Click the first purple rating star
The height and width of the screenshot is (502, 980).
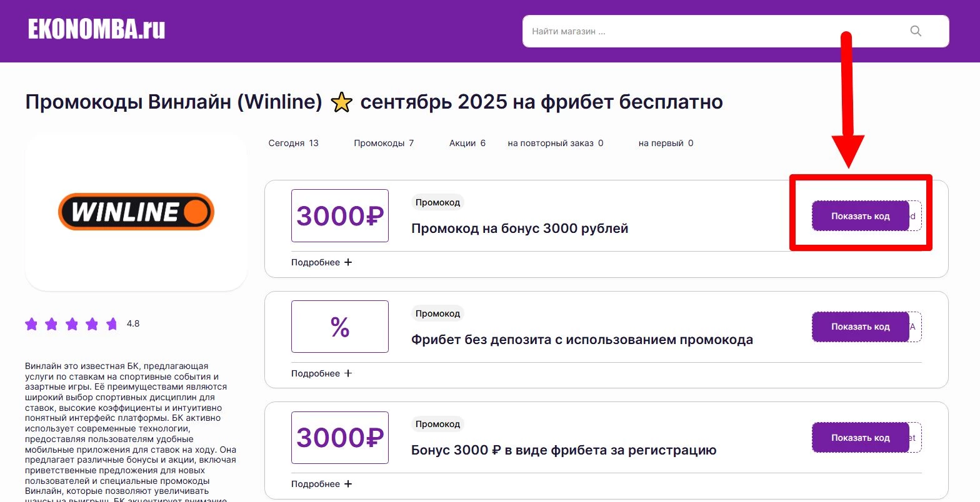click(x=31, y=324)
